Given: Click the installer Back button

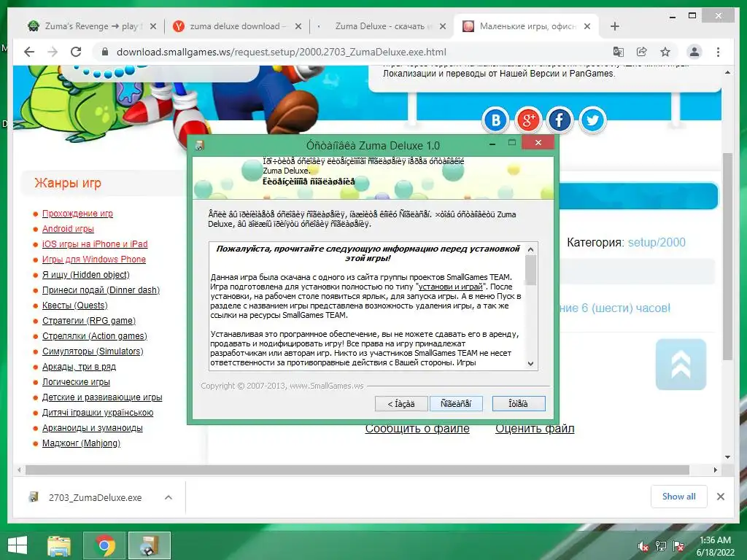Looking at the screenshot, I should 400,404.
